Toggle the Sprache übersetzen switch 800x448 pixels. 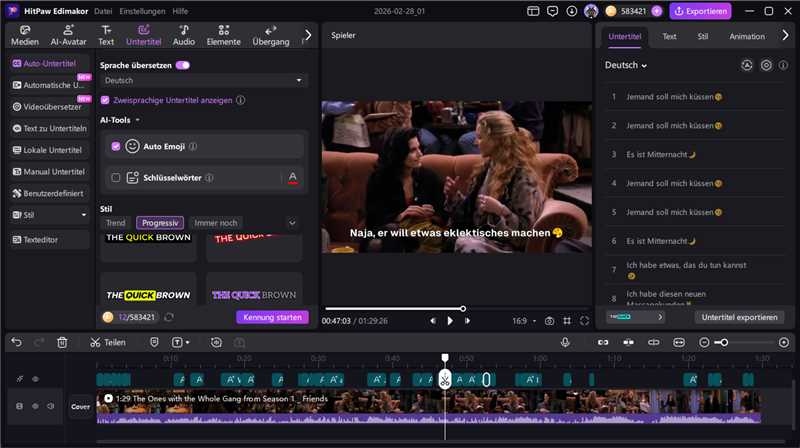tap(182, 64)
